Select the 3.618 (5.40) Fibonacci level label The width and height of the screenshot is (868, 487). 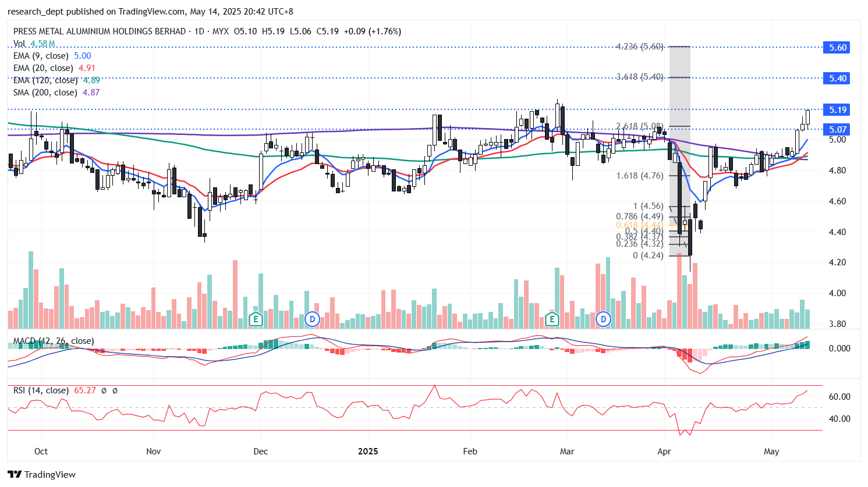[640, 77]
